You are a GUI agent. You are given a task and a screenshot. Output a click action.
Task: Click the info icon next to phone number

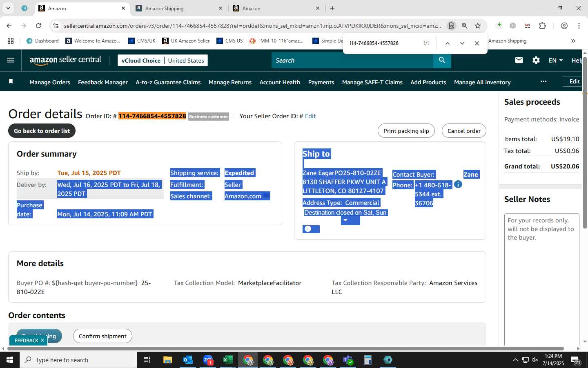pos(458,184)
